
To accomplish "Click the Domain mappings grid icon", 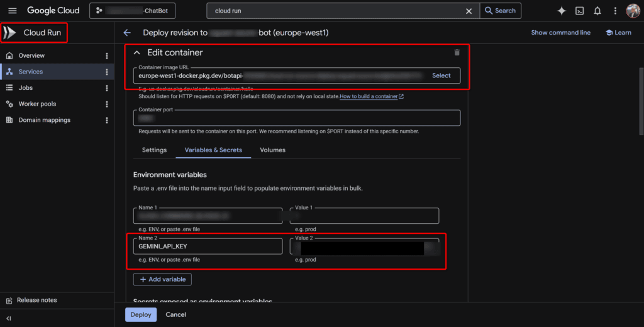I will coord(9,120).
